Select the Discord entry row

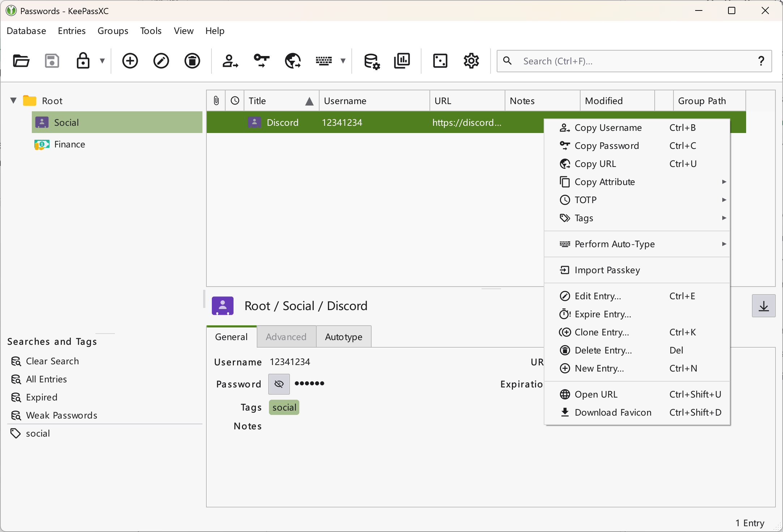point(375,122)
